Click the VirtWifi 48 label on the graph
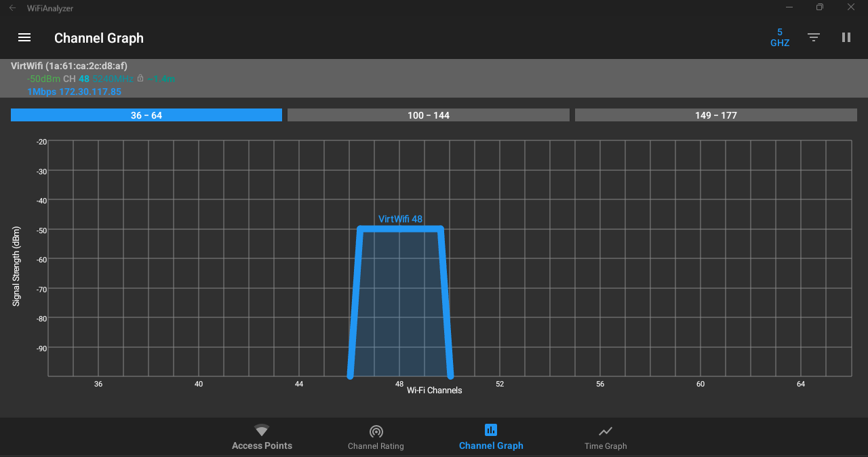 click(x=400, y=218)
